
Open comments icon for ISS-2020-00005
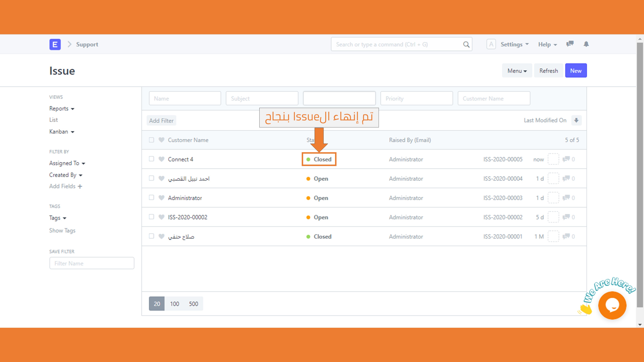pyautogui.click(x=566, y=159)
